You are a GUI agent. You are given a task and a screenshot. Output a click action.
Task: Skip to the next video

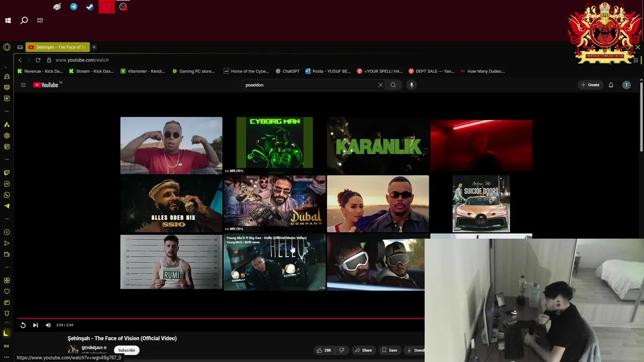(x=35, y=325)
